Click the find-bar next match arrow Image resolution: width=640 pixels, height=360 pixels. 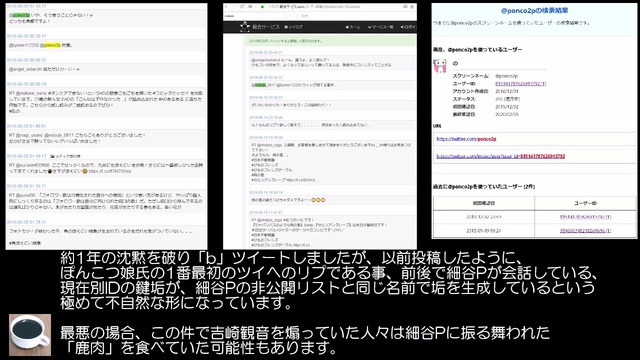tap(297, 16)
